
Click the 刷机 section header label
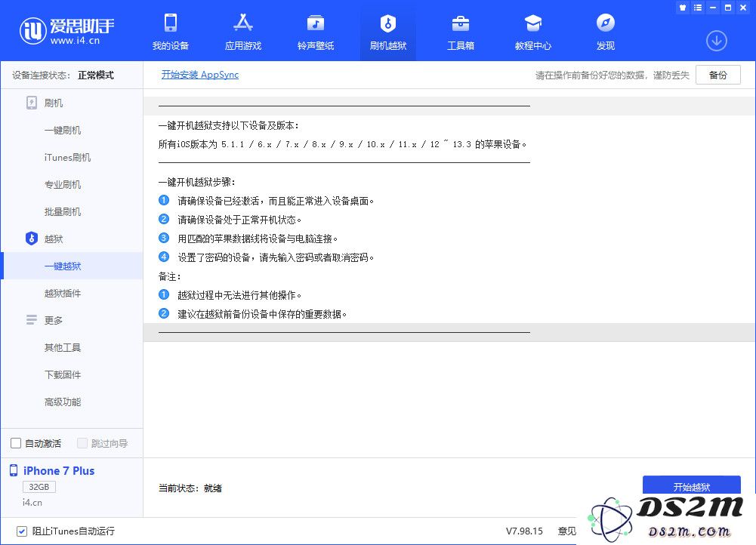54,103
